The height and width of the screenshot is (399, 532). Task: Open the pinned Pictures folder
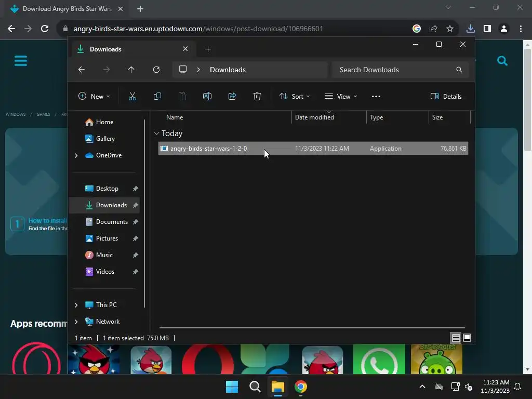[107, 238]
